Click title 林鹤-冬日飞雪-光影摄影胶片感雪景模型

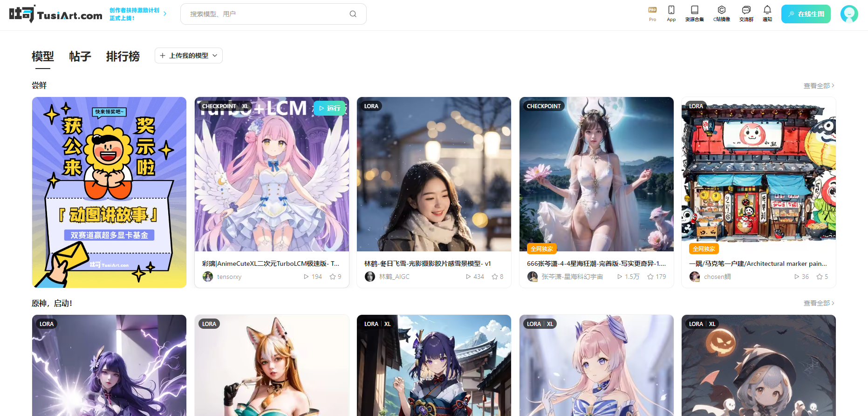(x=428, y=263)
